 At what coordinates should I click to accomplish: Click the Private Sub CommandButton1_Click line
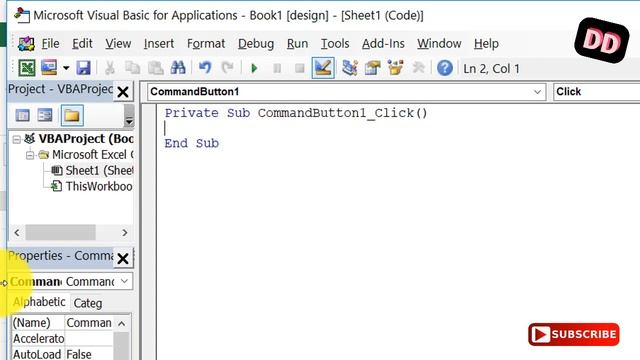[296, 113]
